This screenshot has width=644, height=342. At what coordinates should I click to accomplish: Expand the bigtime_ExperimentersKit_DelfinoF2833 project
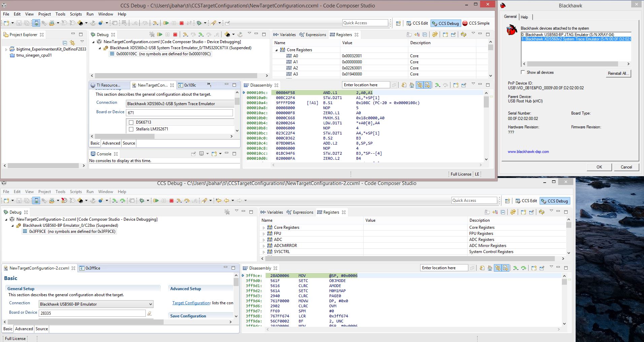coord(6,49)
